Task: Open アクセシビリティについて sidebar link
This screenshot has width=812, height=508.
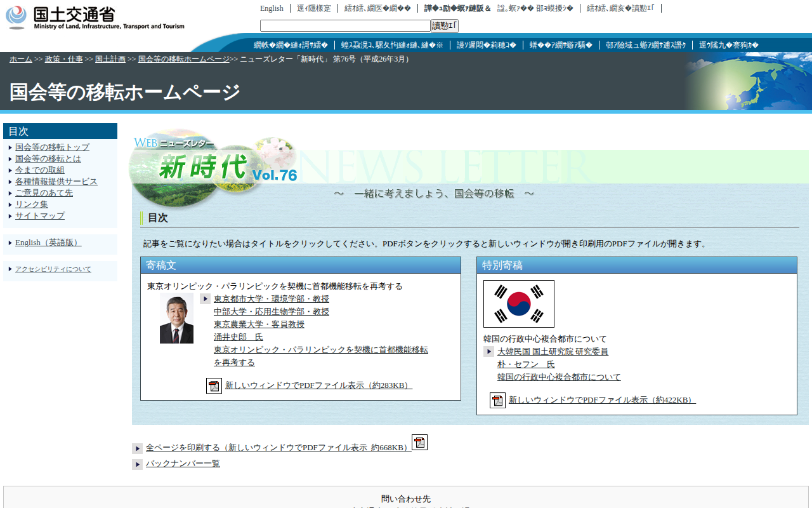Action: (x=53, y=269)
